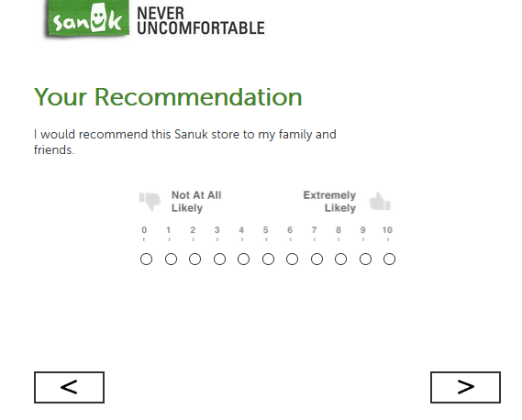
Task: Select rating 6 radio button
Action: coord(292,259)
